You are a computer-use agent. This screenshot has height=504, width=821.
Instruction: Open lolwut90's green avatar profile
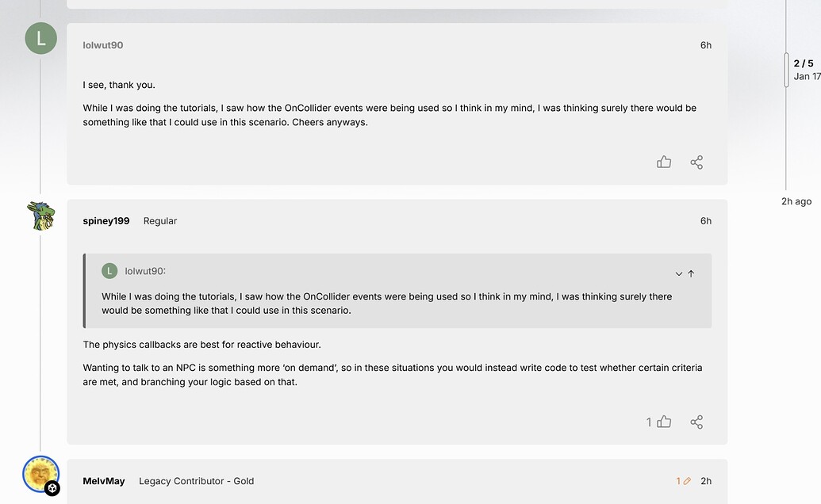[41, 38]
